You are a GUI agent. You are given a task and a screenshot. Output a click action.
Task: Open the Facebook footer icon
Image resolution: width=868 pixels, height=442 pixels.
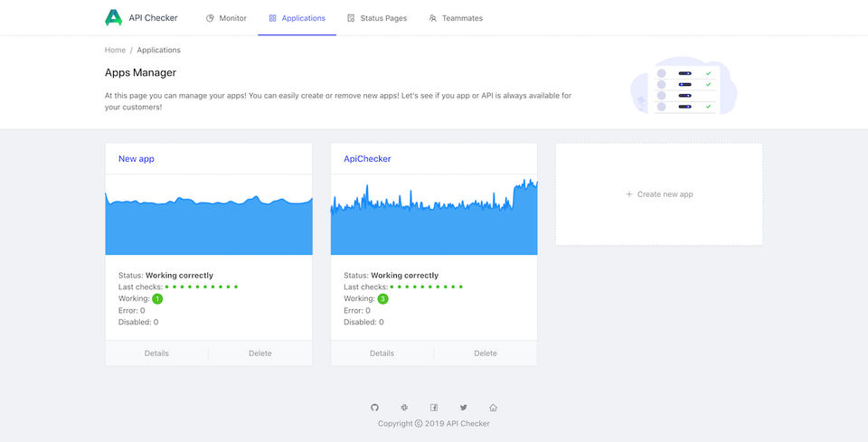[x=434, y=408]
